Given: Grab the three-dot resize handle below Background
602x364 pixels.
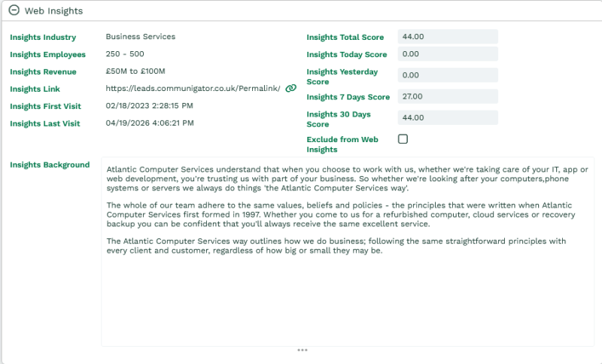Looking at the screenshot, I should (x=303, y=350).
